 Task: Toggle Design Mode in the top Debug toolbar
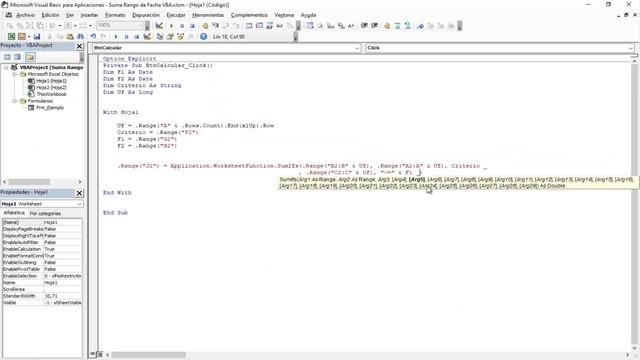click(159, 26)
